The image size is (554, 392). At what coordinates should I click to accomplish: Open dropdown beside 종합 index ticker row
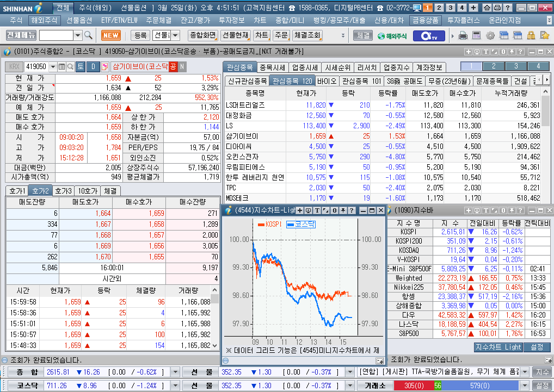pos(175,372)
